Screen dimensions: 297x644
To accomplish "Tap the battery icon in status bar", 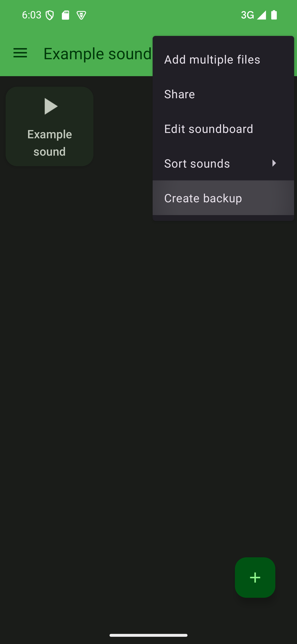I will click(x=274, y=15).
